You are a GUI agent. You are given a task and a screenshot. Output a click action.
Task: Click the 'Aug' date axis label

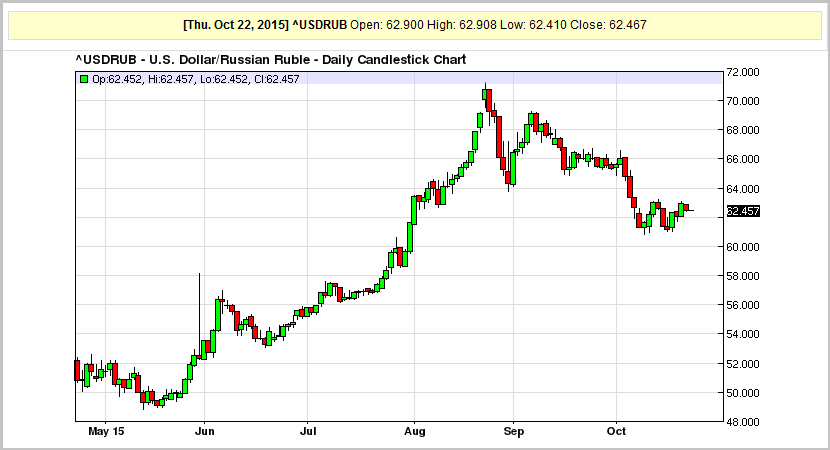414,431
